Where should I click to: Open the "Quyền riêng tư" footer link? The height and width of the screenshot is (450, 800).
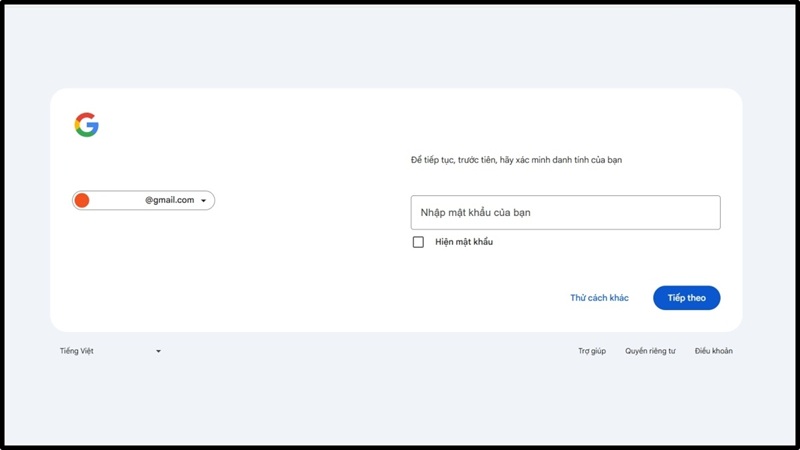coord(650,351)
